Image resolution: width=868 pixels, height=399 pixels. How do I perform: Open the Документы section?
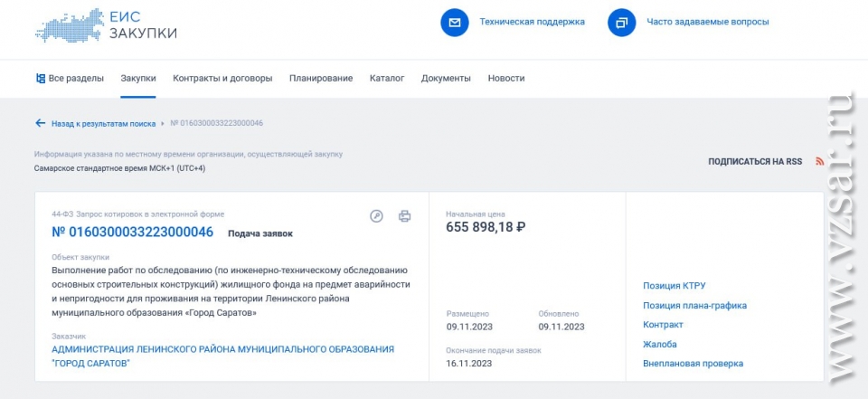446,78
